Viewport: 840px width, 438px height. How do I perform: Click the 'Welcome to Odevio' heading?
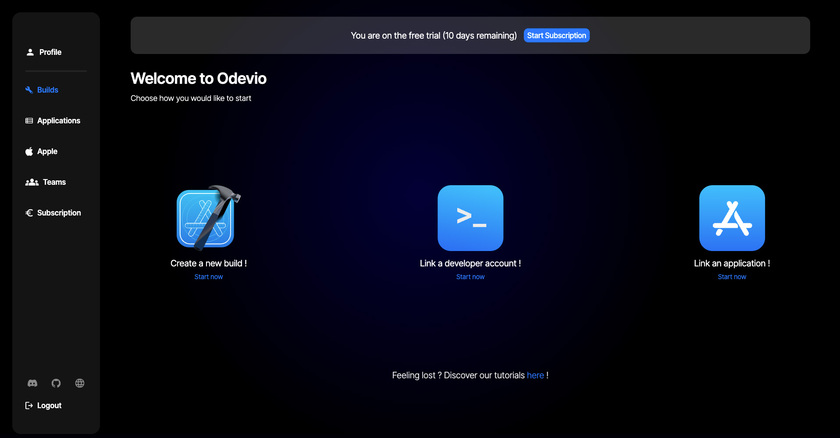199,79
